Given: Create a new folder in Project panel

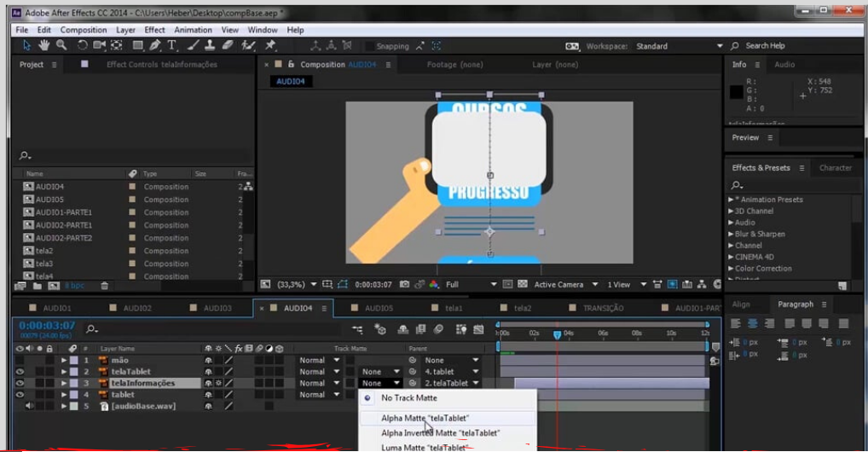Looking at the screenshot, I should pos(37,286).
